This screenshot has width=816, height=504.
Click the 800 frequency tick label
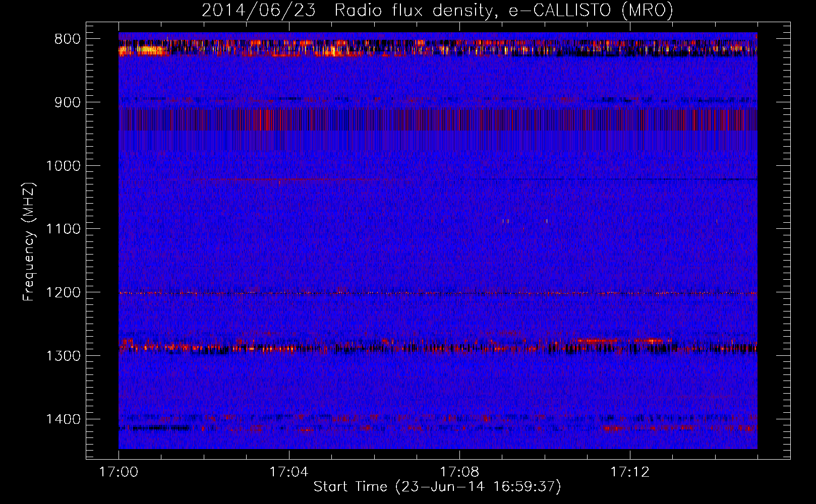67,39
